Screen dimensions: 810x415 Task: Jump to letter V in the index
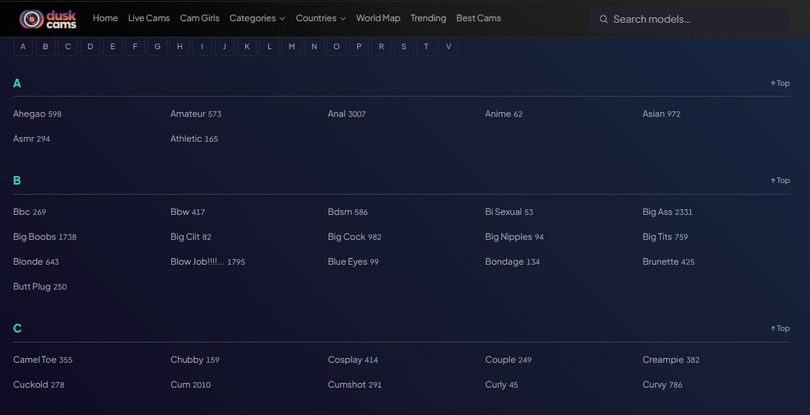pyautogui.click(x=448, y=47)
